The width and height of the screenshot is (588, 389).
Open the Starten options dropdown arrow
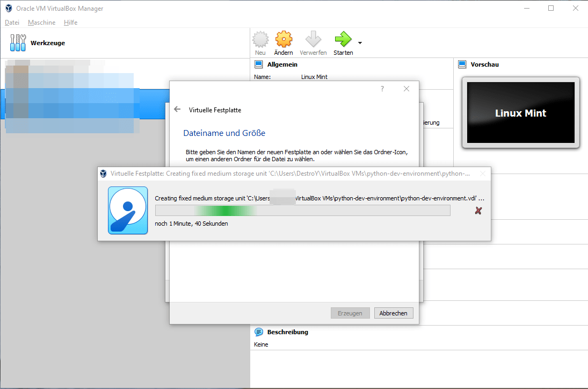(360, 42)
